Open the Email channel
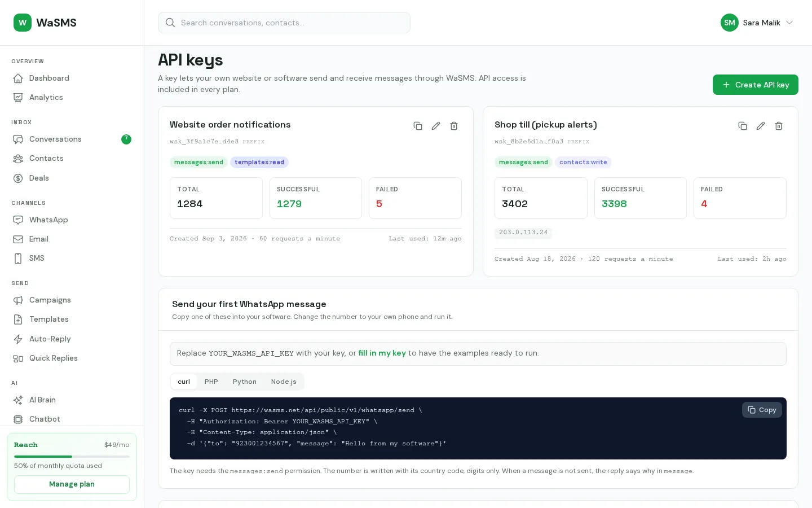812x508 pixels. (x=72, y=239)
